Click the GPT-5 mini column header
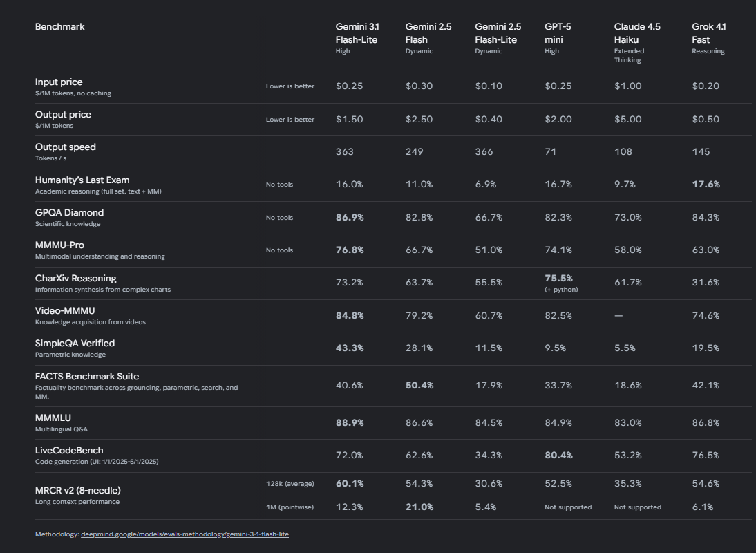The image size is (756, 553). (x=558, y=33)
